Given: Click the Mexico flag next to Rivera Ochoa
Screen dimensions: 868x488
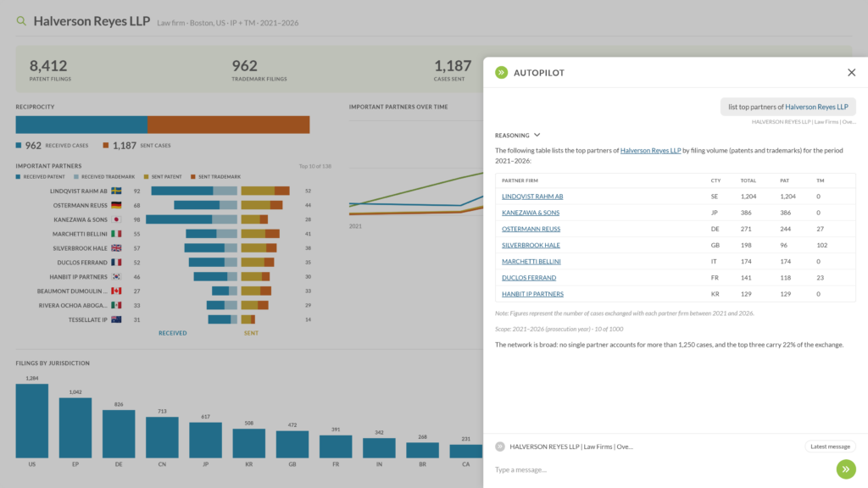Looking at the screenshot, I should 116,305.
